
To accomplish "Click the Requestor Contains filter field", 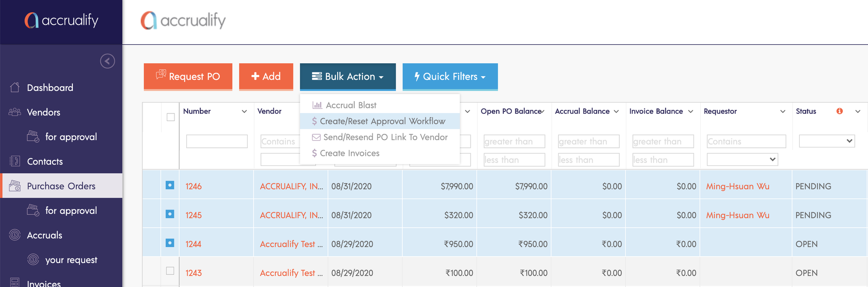I will click(x=746, y=141).
